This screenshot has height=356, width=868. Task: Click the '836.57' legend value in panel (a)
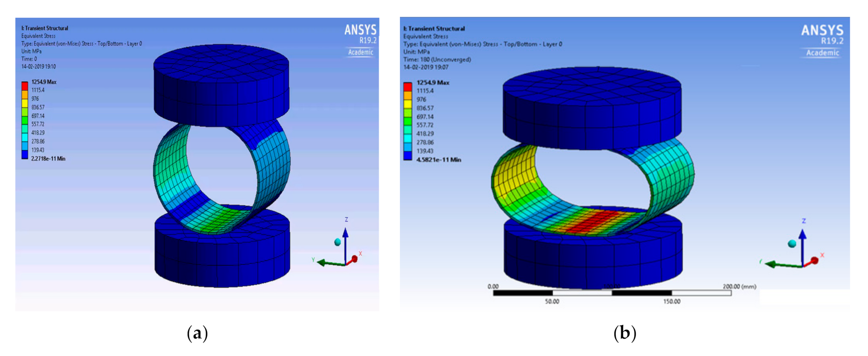[x=38, y=108]
